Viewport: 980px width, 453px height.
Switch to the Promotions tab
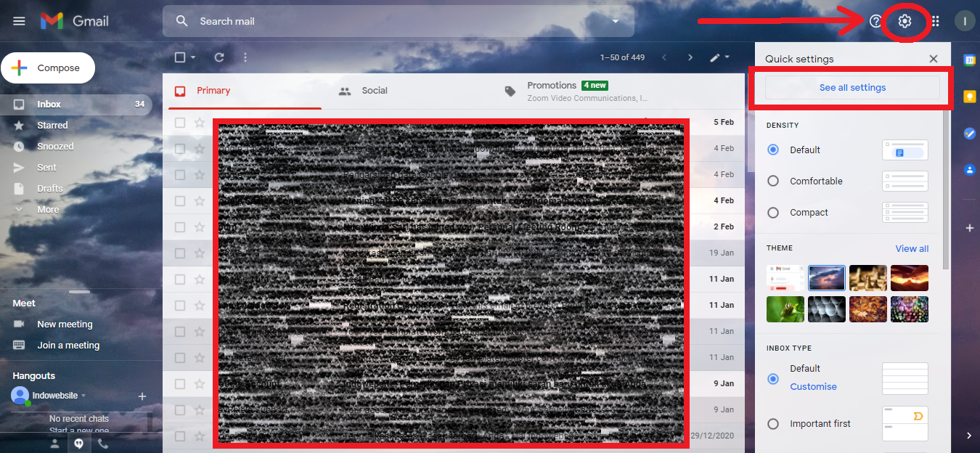(x=552, y=86)
